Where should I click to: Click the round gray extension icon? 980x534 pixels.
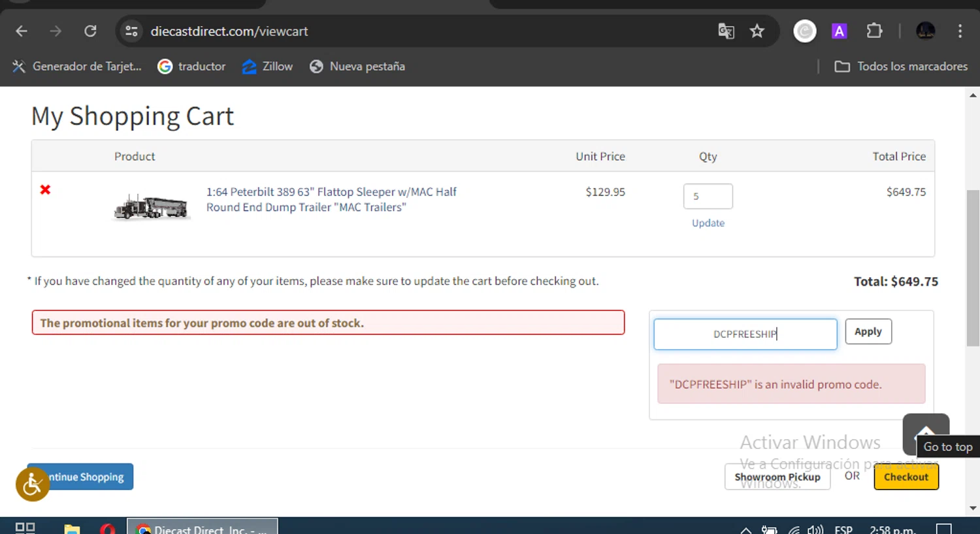[x=804, y=31]
